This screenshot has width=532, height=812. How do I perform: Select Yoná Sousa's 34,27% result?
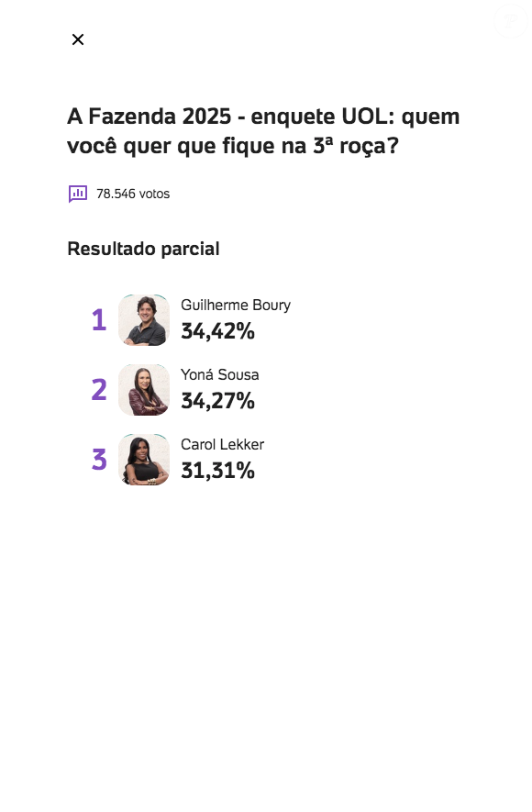[217, 401]
